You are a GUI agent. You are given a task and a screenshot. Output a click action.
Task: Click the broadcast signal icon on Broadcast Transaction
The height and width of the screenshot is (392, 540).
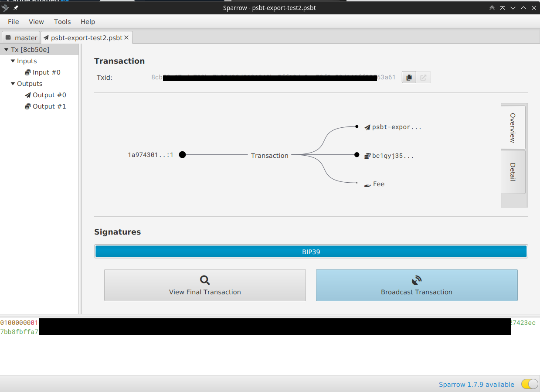pos(416,280)
